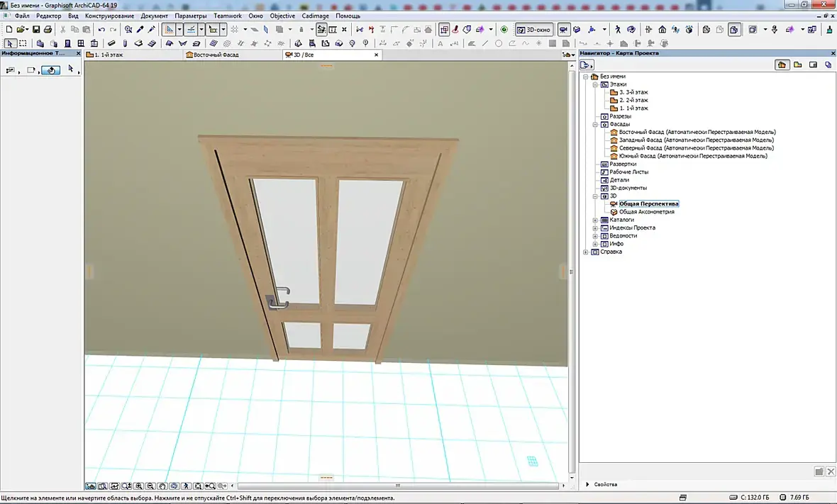Viewport: 837px width, 504px height.
Task: Click the Save file icon
Action: coord(35,30)
